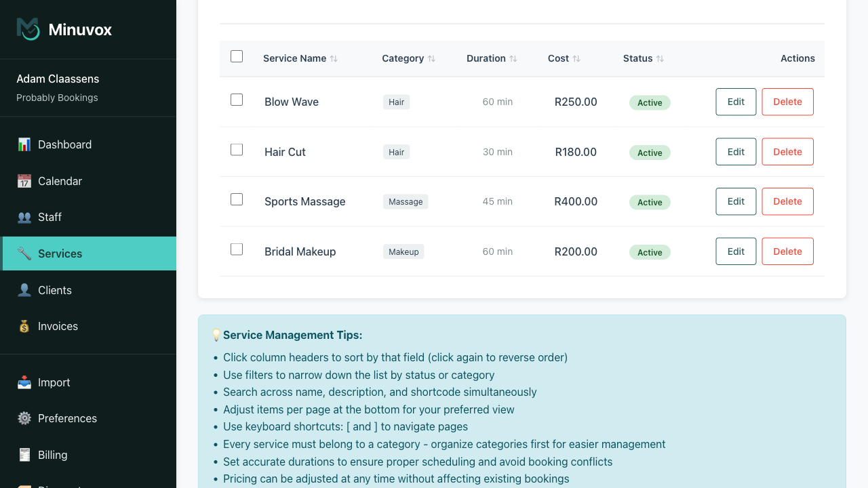Select the Calendar icon in the sidebar
Viewport: 868px width, 488px height.
[x=25, y=181]
